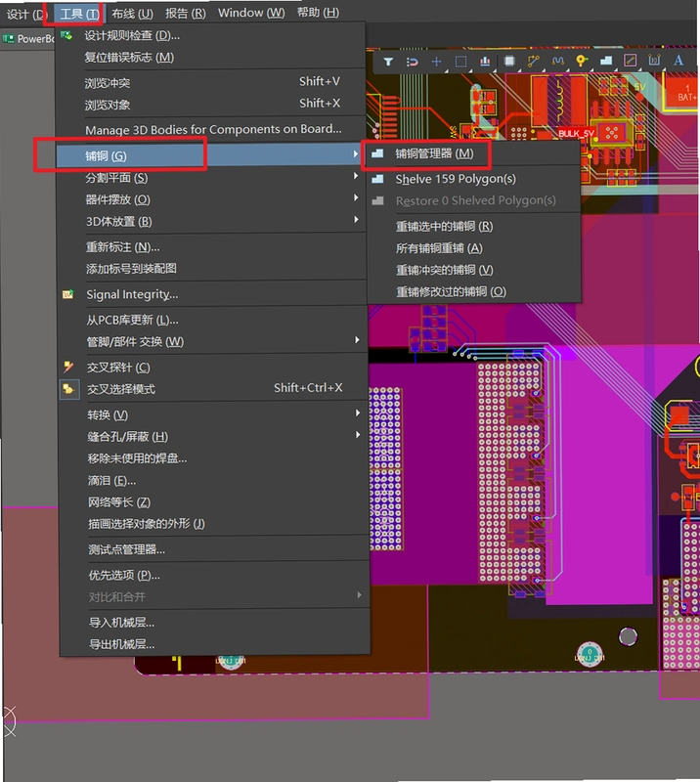Click the place text string A icon
The image size is (700, 782).
678,61
